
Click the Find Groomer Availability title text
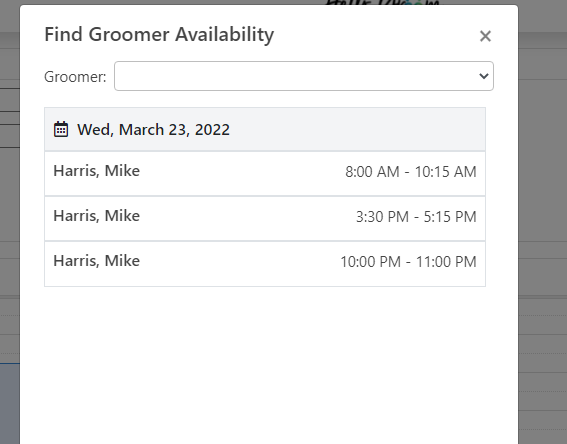click(159, 35)
